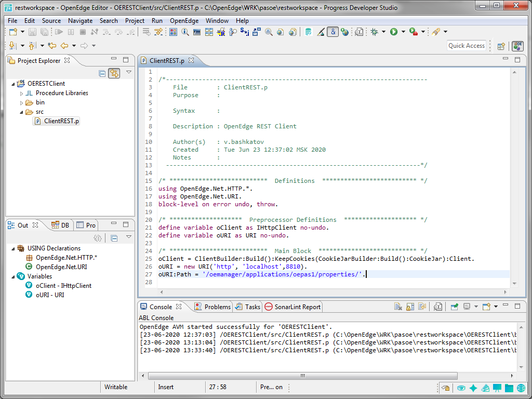The height and width of the screenshot is (399, 532).
Task: Click the teal folder status bar icon
Action: [509, 388]
